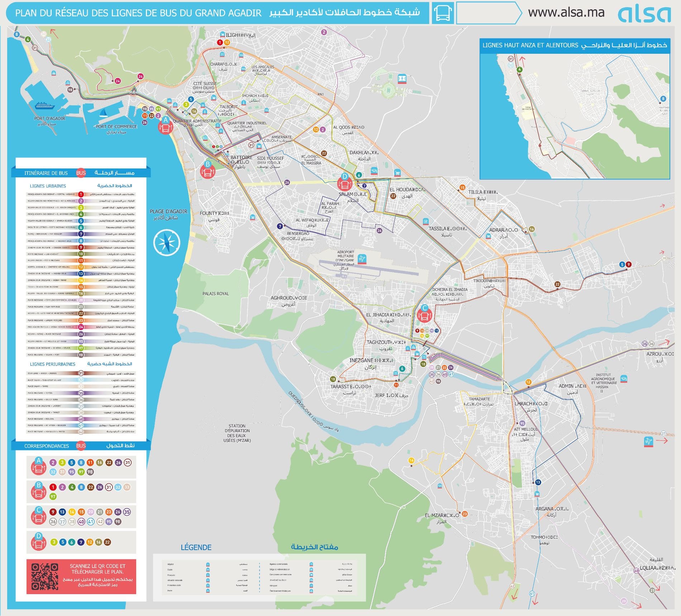The height and width of the screenshot is (616, 681).
Task: Click line 1 red circle in urban lines list
Action: click(81, 194)
